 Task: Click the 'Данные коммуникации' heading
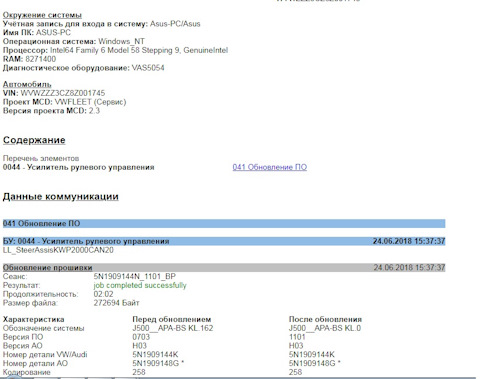[x=61, y=196]
